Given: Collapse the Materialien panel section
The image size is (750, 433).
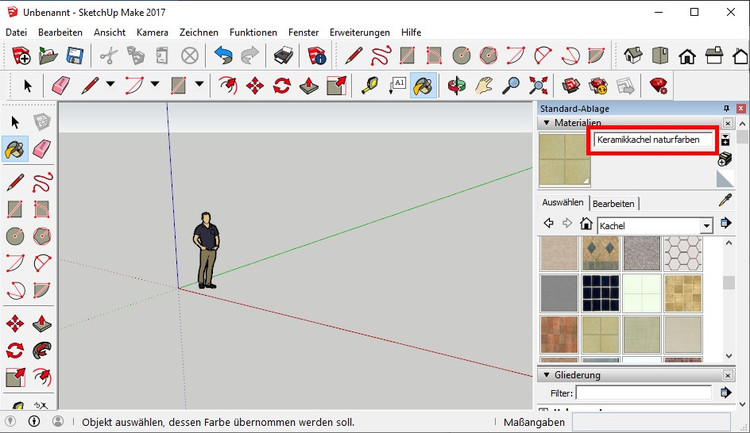Looking at the screenshot, I should coord(545,123).
